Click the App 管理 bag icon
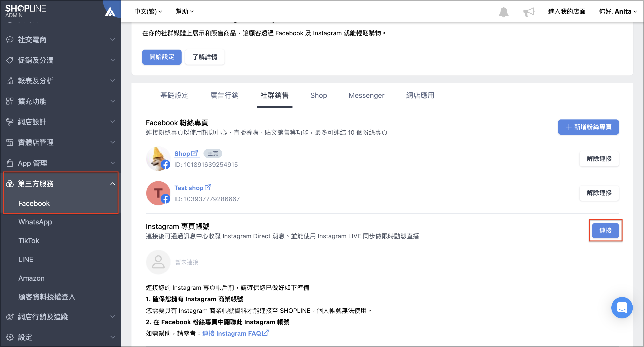This screenshot has height=347, width=644. [10, 163]
